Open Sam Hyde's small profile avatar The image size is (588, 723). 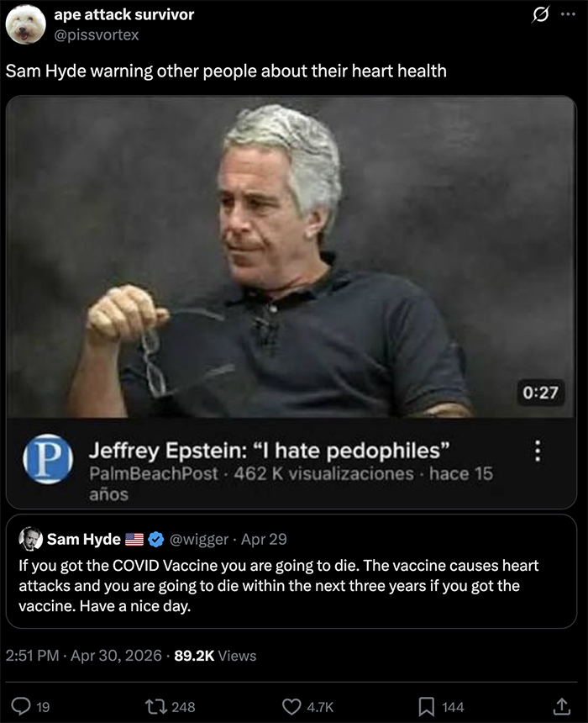point(31,539)
